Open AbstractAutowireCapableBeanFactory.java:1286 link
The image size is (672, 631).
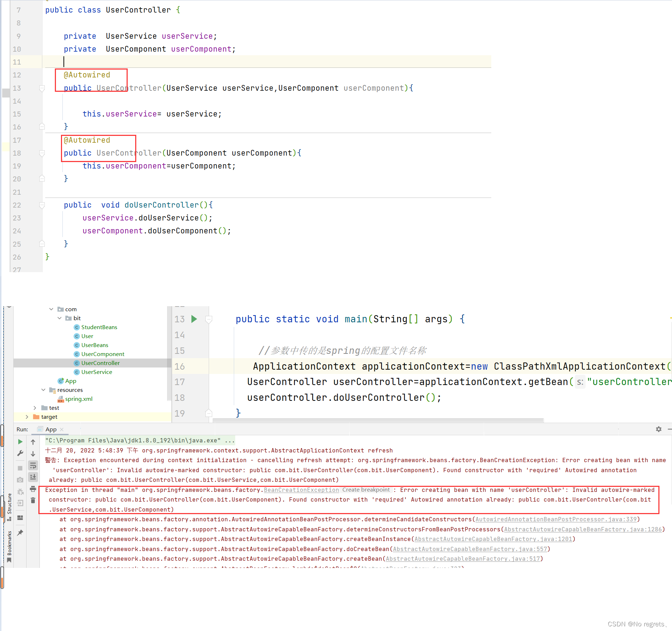(583, 529)
